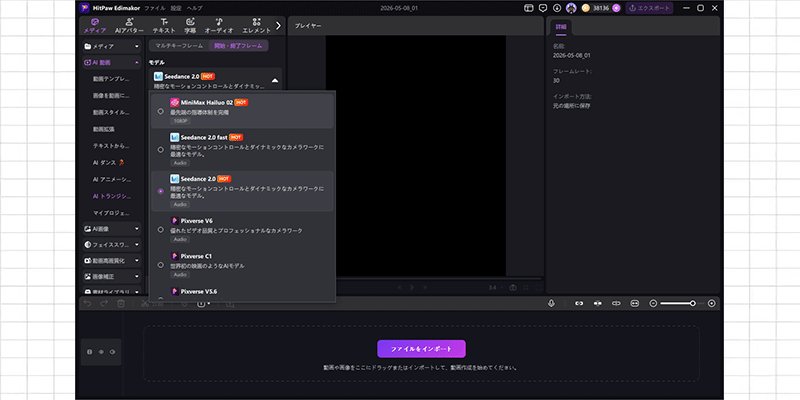Screen dimensions: 800x400
Task: Click the purple credits icon beside the balance
Action: tap(616, 8)
